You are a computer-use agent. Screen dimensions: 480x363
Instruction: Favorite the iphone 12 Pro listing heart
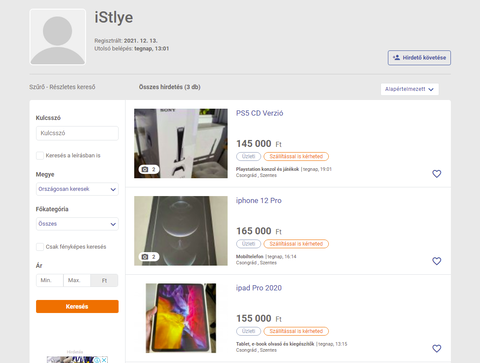(x=436, y=261)
